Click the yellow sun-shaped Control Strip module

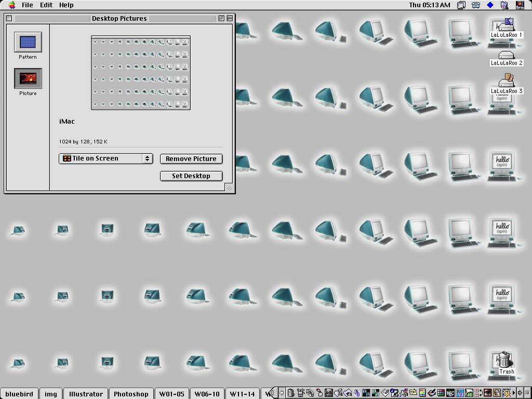pyautogui.click(x=507, y=393)
